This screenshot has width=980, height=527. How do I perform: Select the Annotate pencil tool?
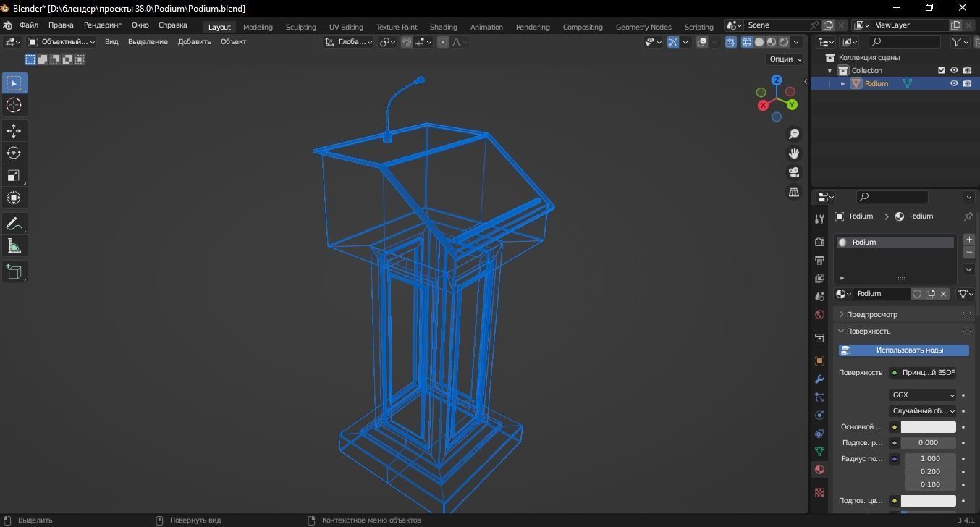point(14,224)
